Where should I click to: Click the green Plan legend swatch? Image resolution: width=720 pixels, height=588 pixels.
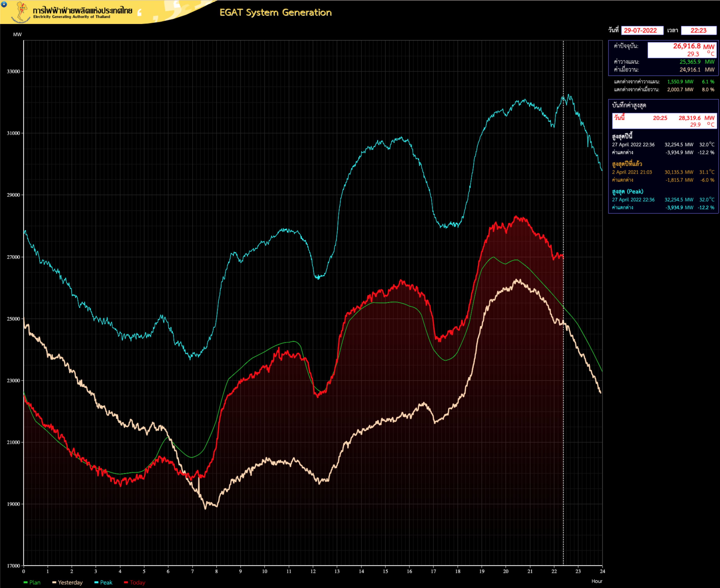25,582
